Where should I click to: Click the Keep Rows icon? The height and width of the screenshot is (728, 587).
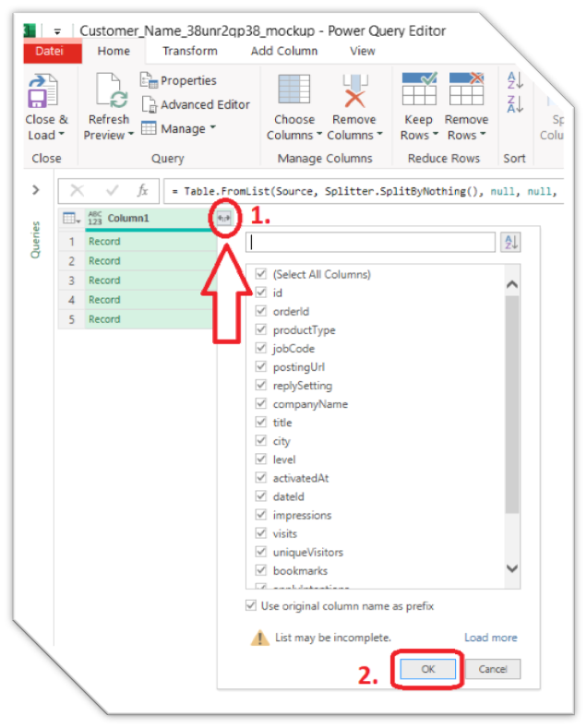(x=418, y=92)
